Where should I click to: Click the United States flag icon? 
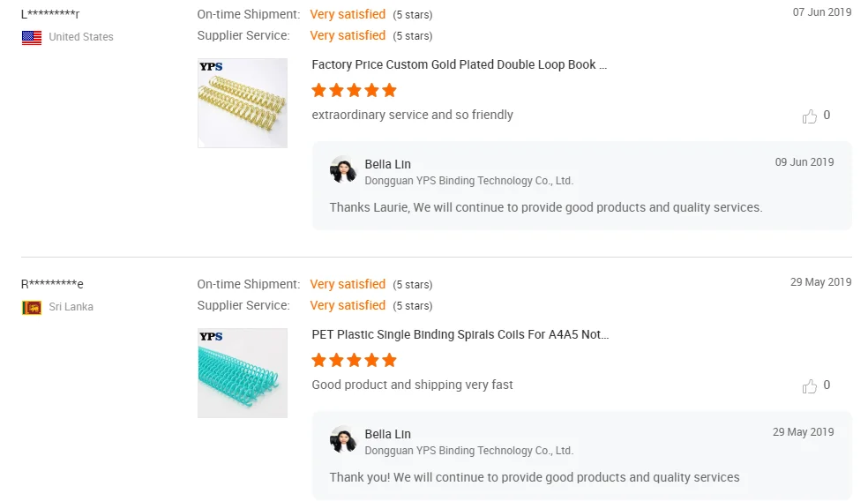pos(32,37)
